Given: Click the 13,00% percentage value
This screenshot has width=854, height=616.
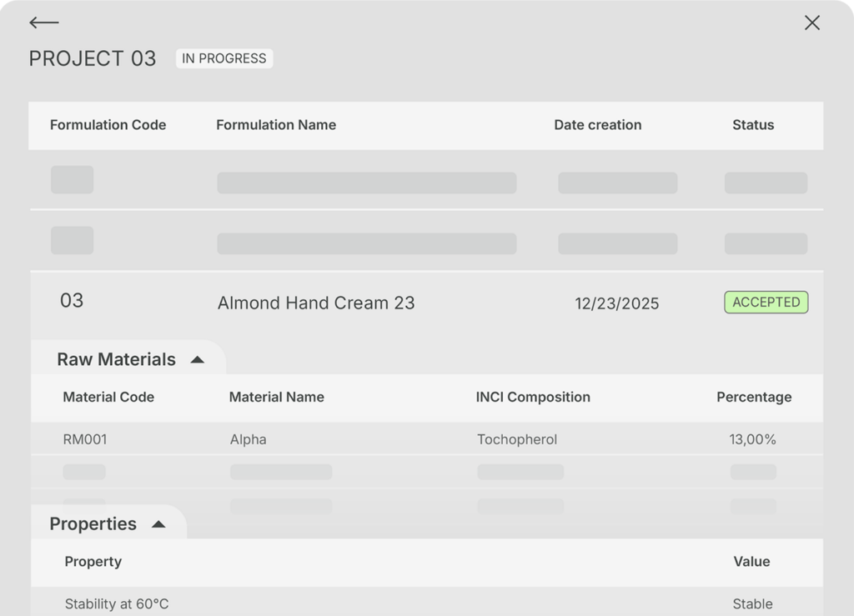Looking at the screenshot, I should point(752,439).
